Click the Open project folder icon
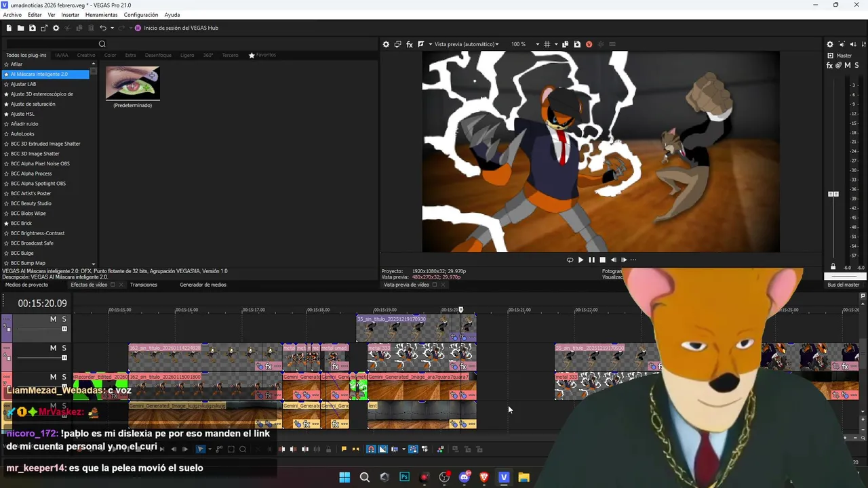This screenshot has height=488, width=868. click(20, 28)
